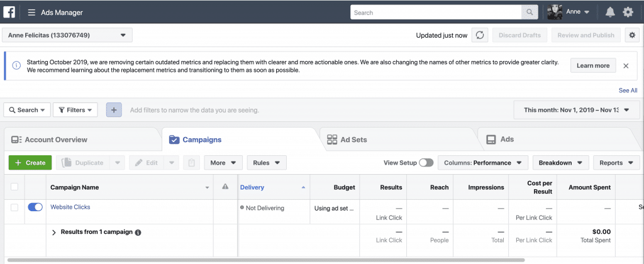
Task: Switch to the Ad Sets tab
Action: 347,140
